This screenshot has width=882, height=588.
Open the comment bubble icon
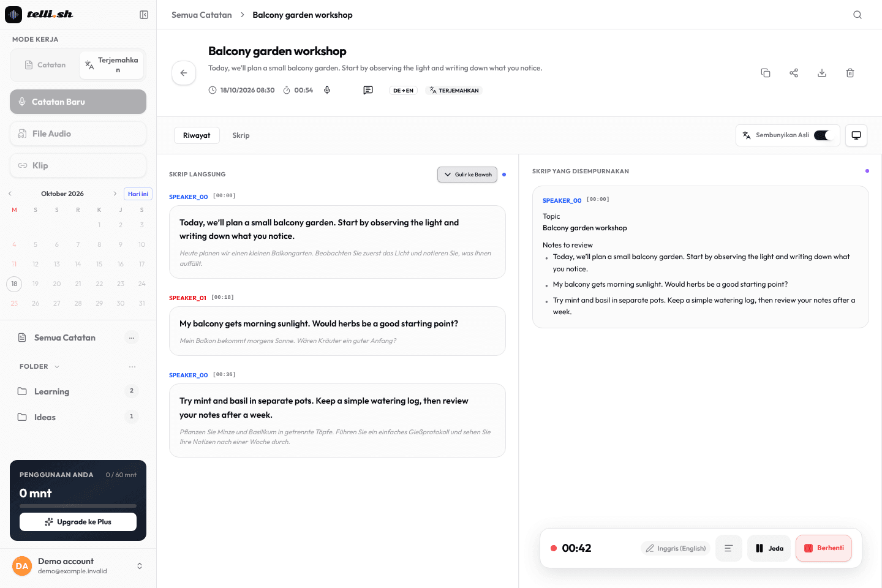tap(368, 90)
